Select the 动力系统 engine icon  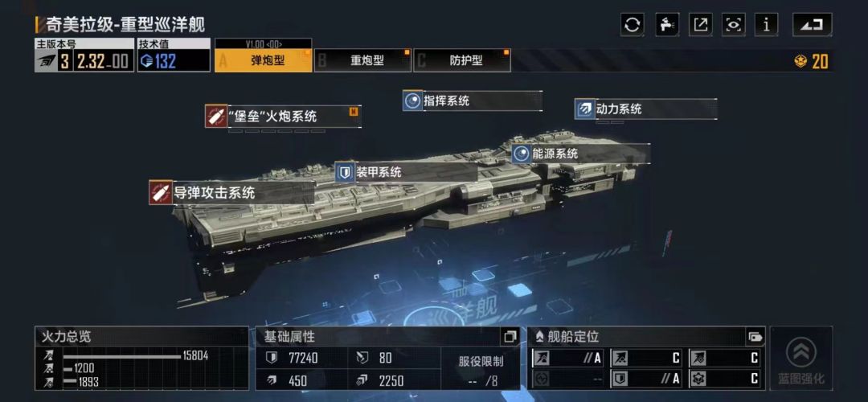(x=584, y=109)
